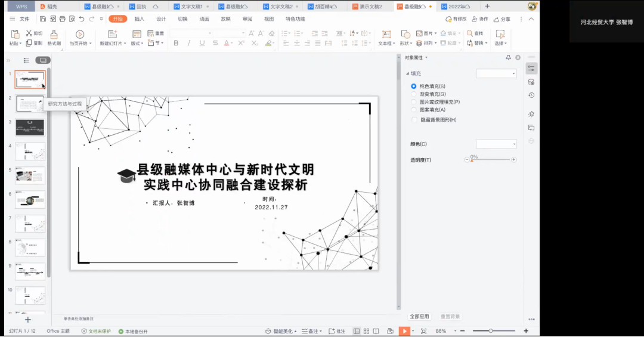Viewport: 644px width, 337px height.
Task: Start slideshow with orange play button
Action: coord(404,331)
